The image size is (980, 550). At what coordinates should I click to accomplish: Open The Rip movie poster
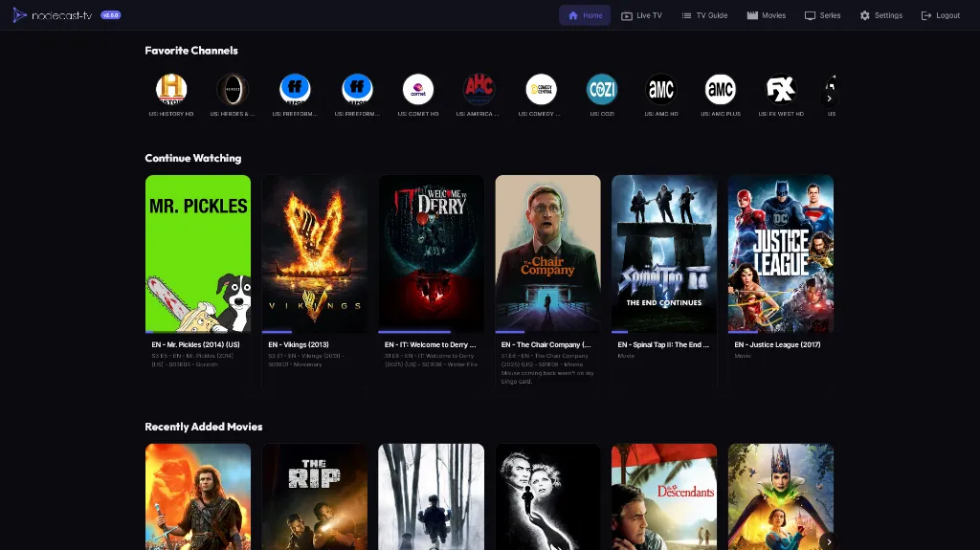(x=314, y=496)
